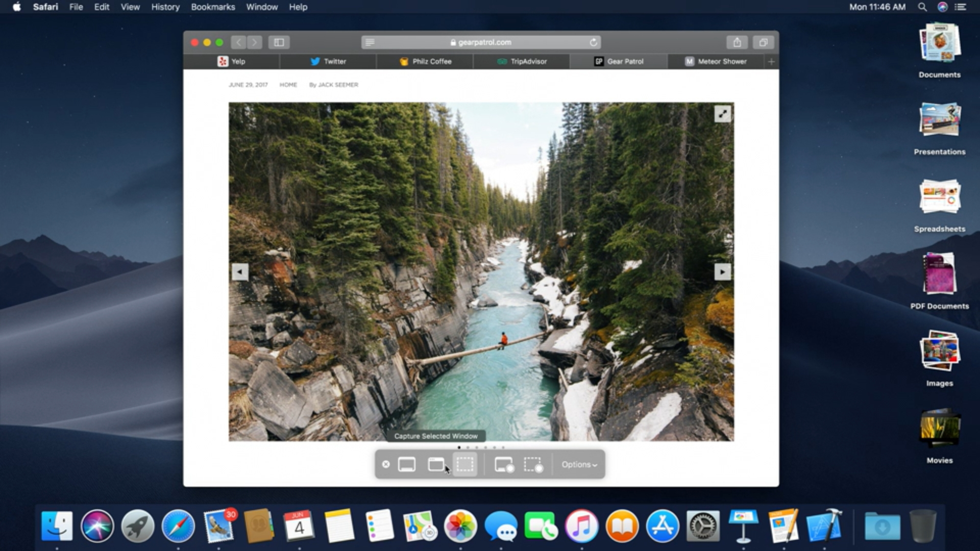
Task: Open Trash in the Dock
Action: tap(923, 526)
